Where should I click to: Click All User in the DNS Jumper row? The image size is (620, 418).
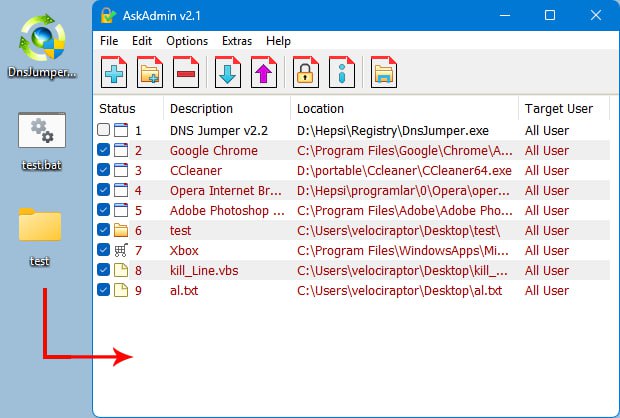coord(546,131)
